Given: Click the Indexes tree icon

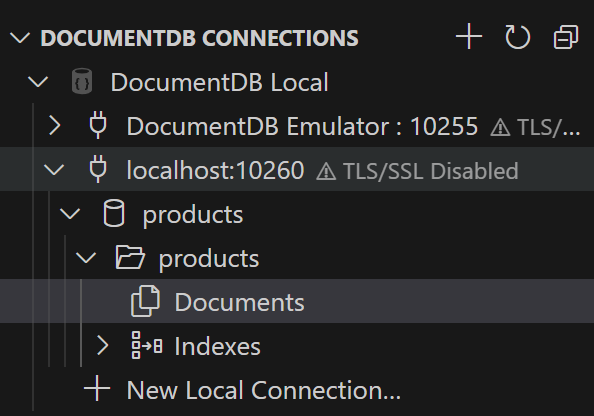Looking at the screenshot, I should [147, 345].
